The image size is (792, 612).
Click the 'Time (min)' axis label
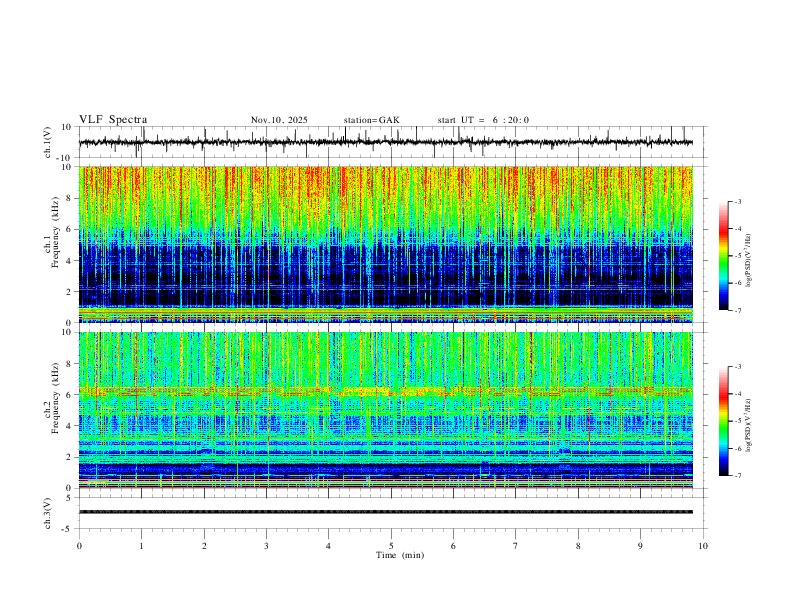400,555
